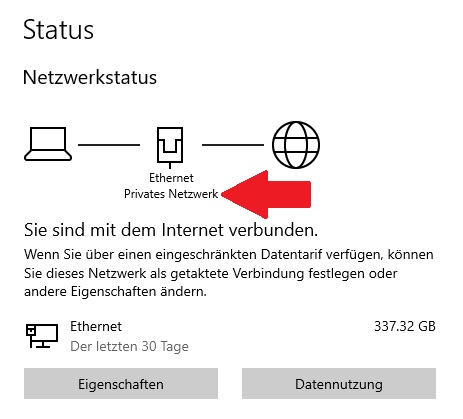Click the paragraph about eingeschränkten Datentarif

click(229, 273)
